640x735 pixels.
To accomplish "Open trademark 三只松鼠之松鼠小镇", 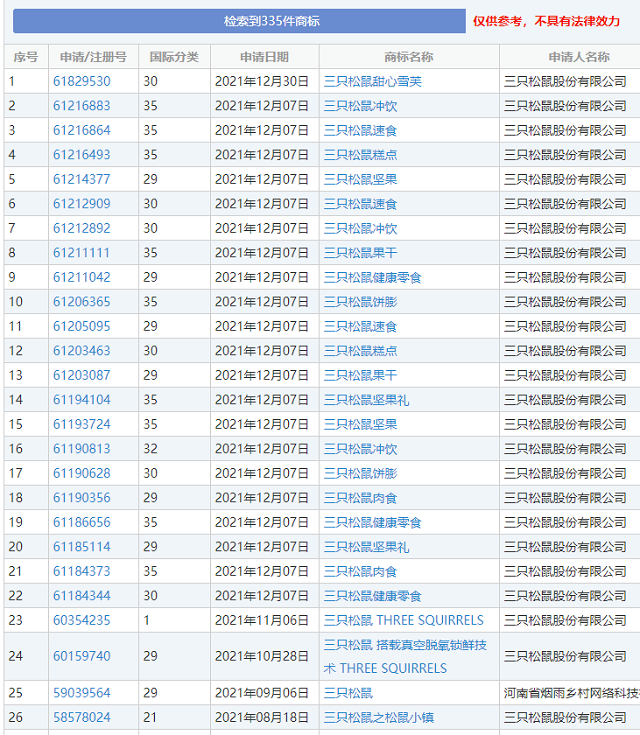I will [x=379, y=718].
